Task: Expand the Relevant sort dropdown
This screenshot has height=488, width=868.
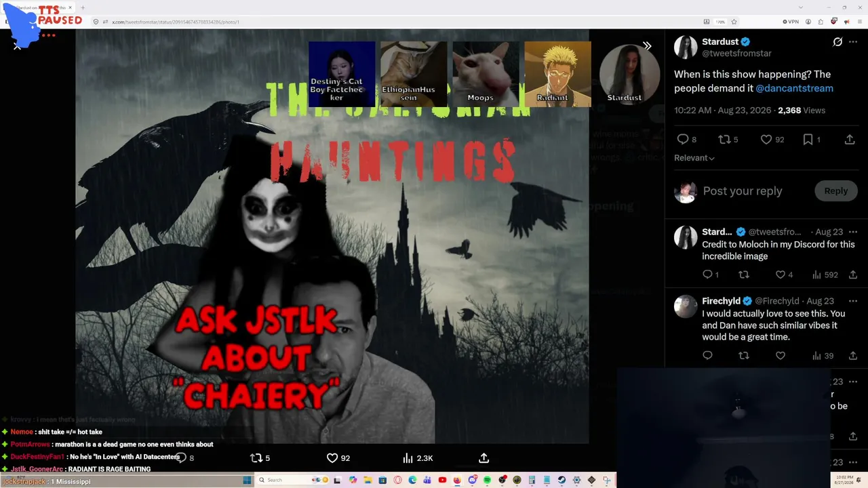Action: (694, 158)
